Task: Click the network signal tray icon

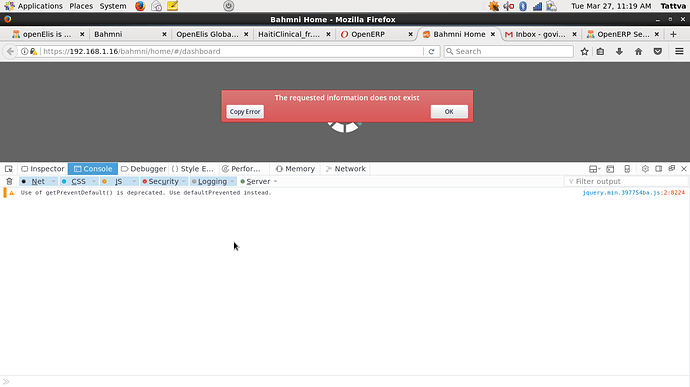Action: (537, 6)
